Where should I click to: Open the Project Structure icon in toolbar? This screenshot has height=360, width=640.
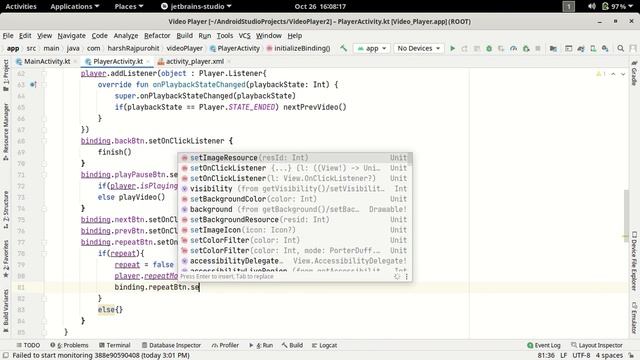553,48
